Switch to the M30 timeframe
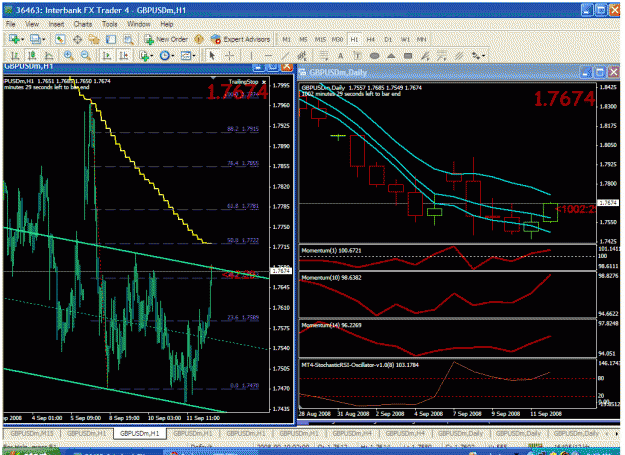 pos(337,39)
